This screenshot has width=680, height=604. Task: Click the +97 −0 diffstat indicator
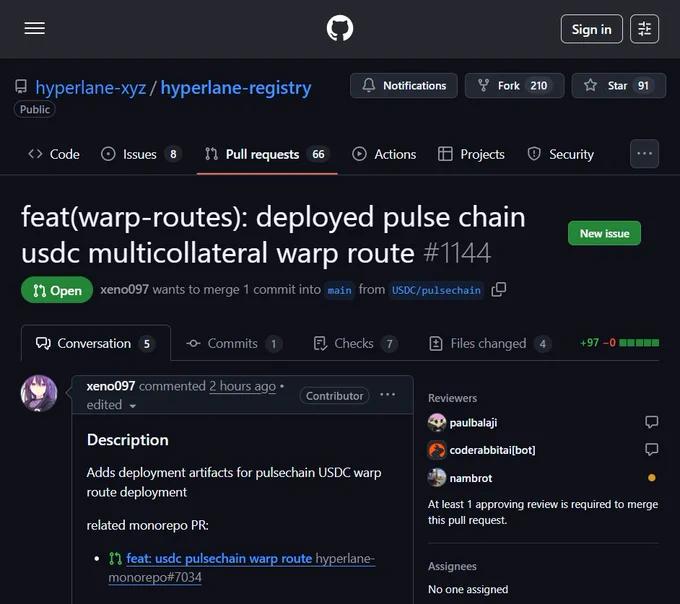click(619, 343)
